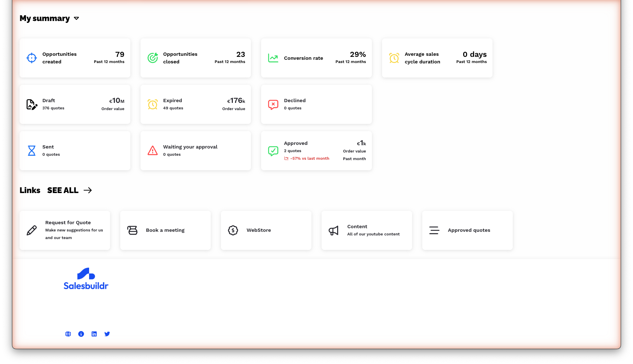Click the Conversion rate chart icon
This screenshot has height=364, width=633.
[273, 58]
